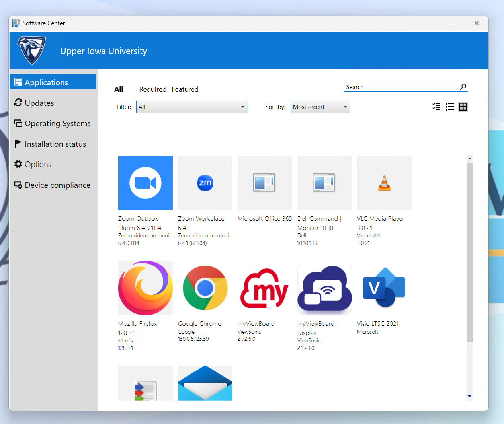Click the Upper Iowa University header text

click(104, 51)
